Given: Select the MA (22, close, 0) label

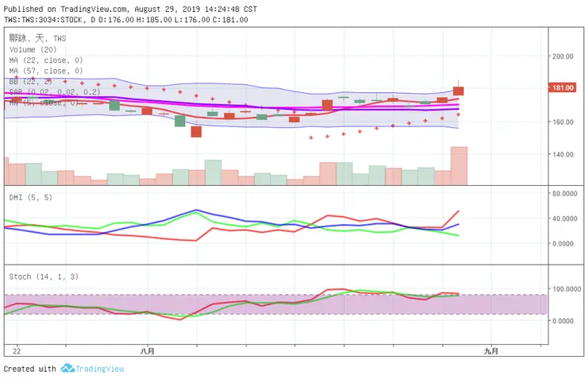Looking at the screenshot, I should 46,60.
